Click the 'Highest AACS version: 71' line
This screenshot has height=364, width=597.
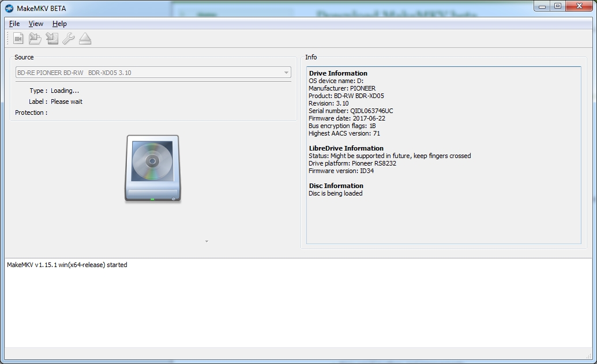(344, 133)
